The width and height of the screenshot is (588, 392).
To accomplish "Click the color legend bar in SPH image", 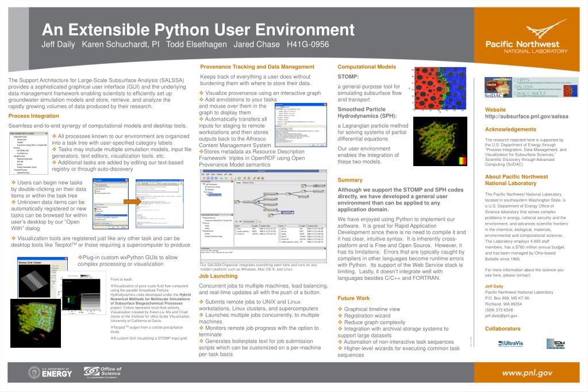I will point(463,160).
